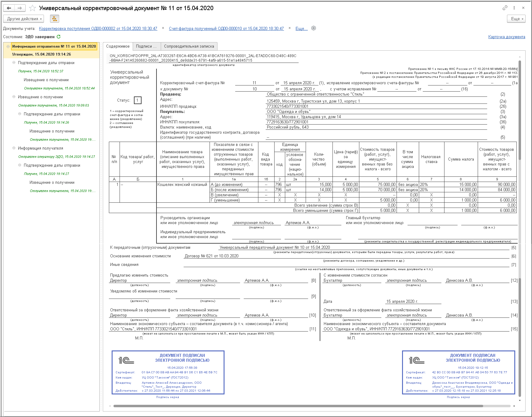Open Счет-фактура полученный ОД00-000010 link

click(226, 28)
